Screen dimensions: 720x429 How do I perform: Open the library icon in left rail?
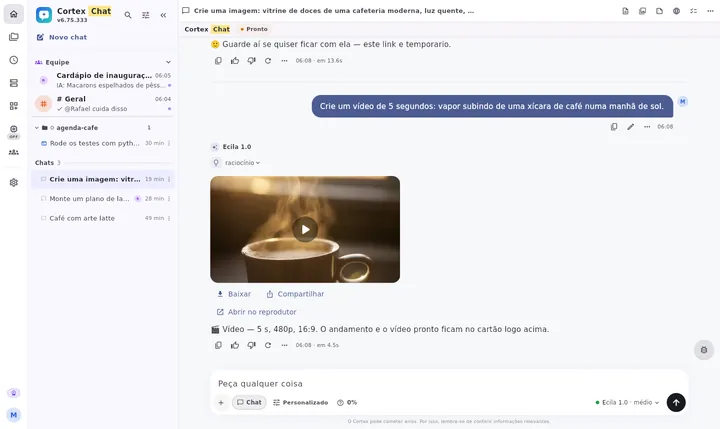click(14, 37)
